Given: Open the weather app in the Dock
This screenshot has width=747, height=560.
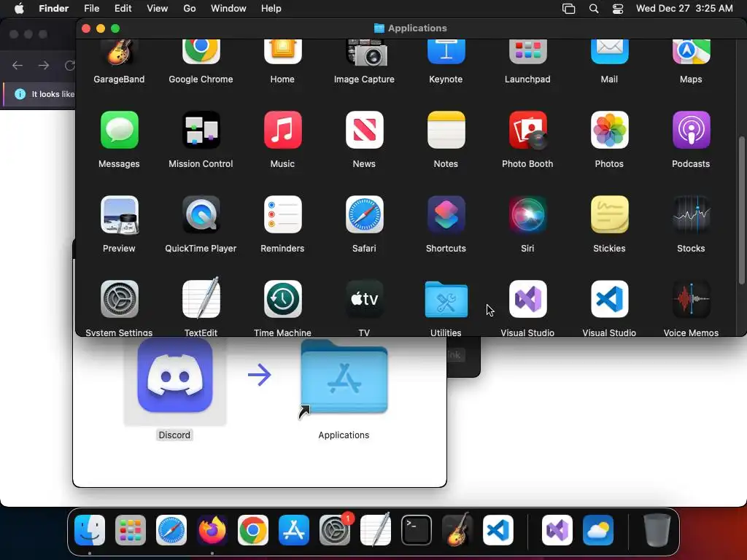Looking at the screenshot, I should [598, 530].
